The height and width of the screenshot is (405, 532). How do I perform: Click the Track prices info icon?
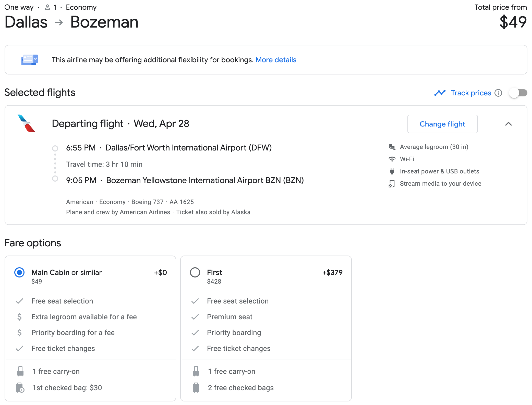[x=498, y=93]
